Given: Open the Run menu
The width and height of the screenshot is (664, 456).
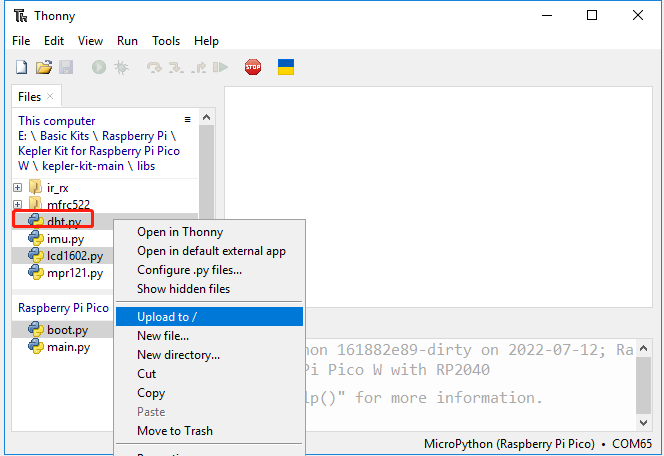Looking at the screenshot, I should click(x=127, y=41).
